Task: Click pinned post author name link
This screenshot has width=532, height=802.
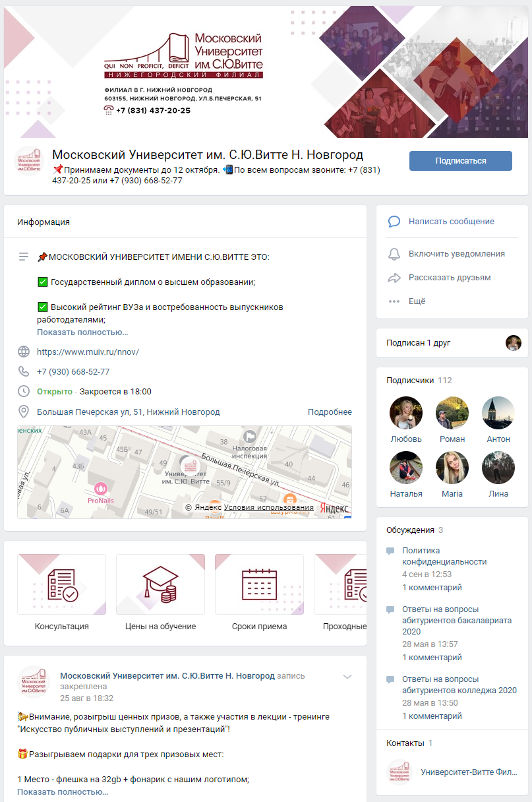Action: pyautogui.click(x=167, y=676)
